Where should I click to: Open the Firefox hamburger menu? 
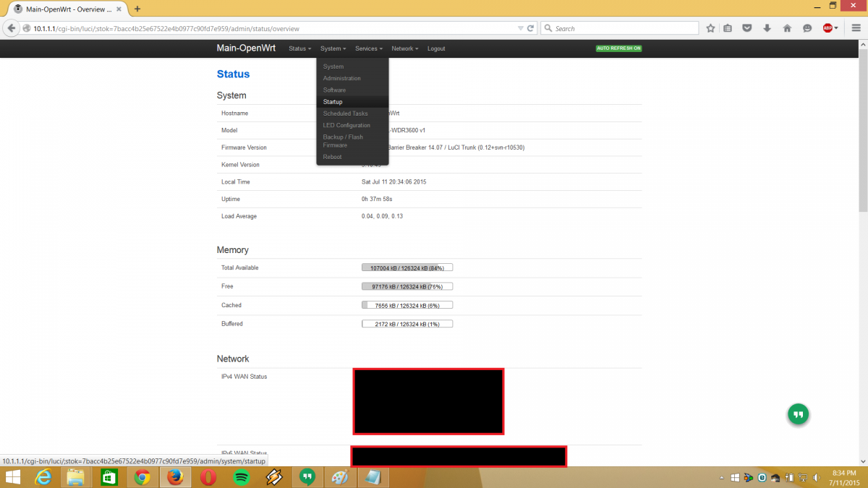tap(854, 28)
